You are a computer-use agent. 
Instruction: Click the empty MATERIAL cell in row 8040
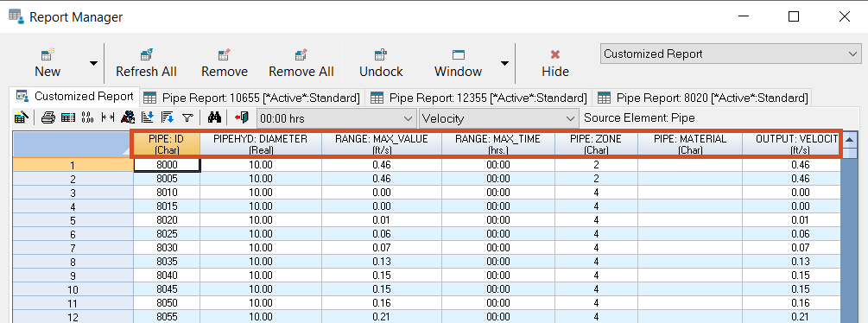tap(690, 275)
